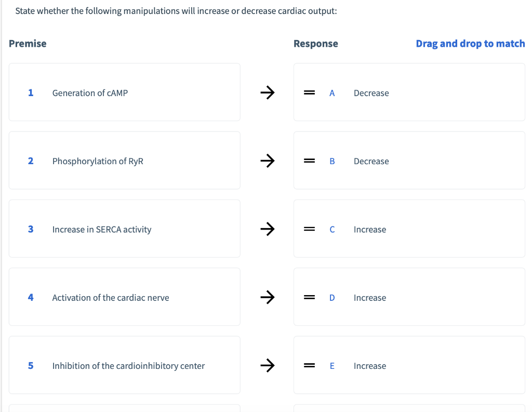The width and height of the screenshot is (532, 412).
Task: Click the arrow next to Increase in SERCA activity
Action: click(268, 229)
